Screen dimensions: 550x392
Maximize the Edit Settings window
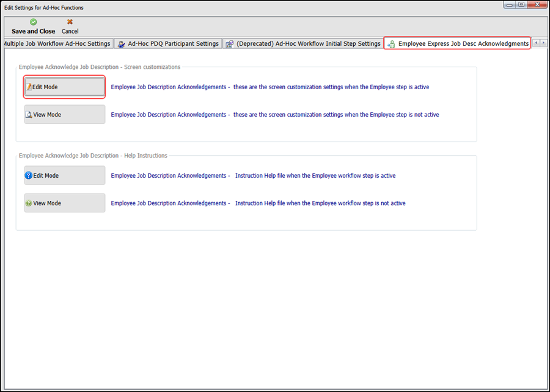coord(521,4)
